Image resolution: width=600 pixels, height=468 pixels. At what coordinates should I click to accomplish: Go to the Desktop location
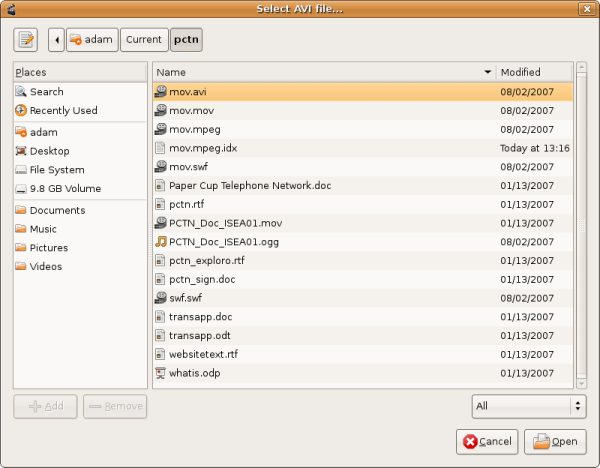pyautogui.click(x=49, y=151)
